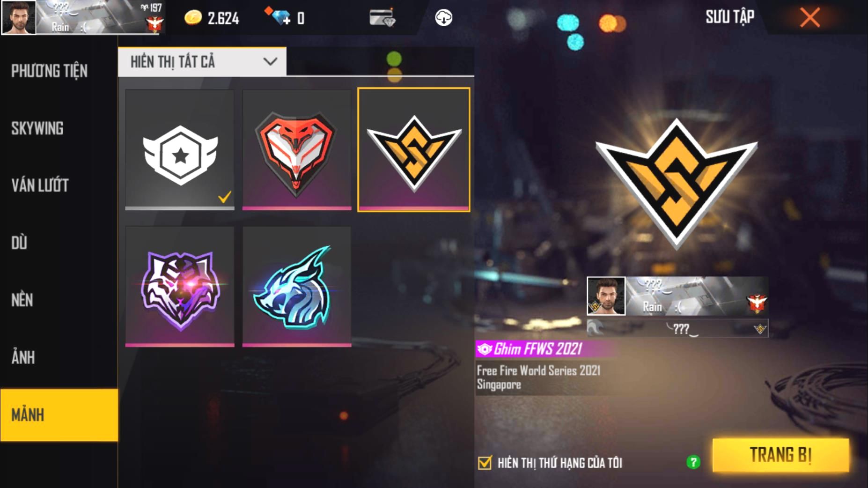The image size is (868, 488).
Task: Open the card with diamond icon
Action: click(382, 17)
